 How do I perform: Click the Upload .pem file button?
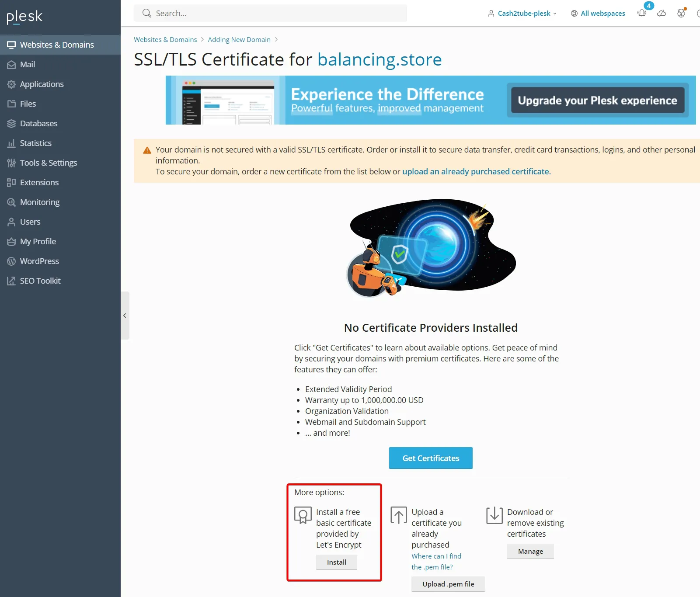[x=448, y=584]
